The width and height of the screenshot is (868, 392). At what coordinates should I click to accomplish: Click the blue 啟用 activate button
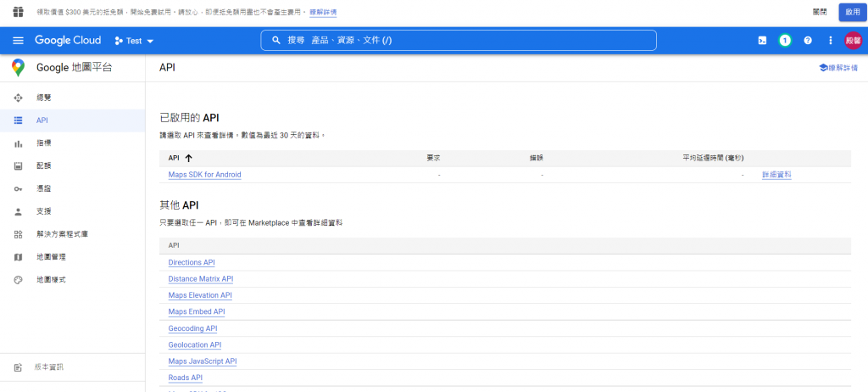tap(853, 12)
